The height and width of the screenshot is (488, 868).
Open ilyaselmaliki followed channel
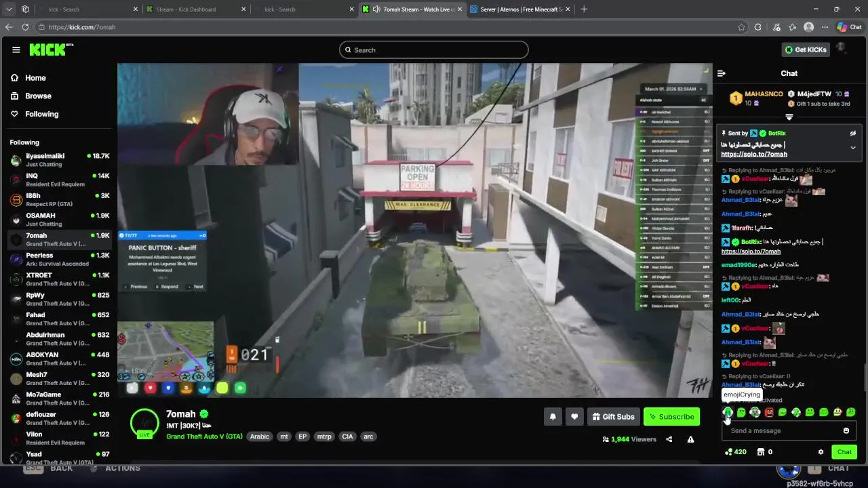60,160
